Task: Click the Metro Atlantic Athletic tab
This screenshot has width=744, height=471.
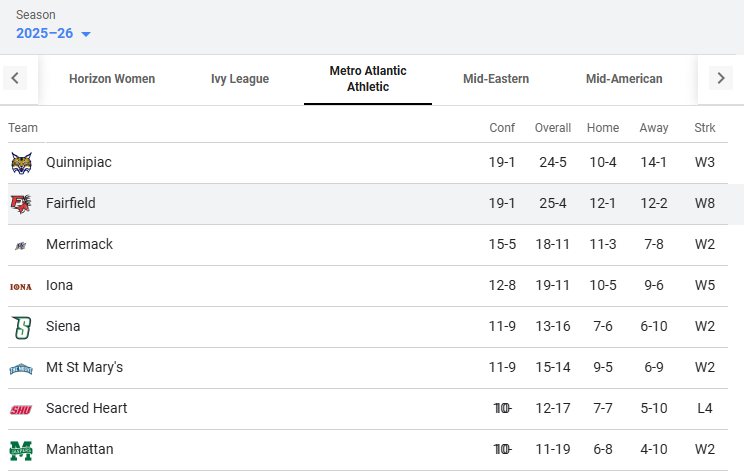Action: tap(368, 79)
